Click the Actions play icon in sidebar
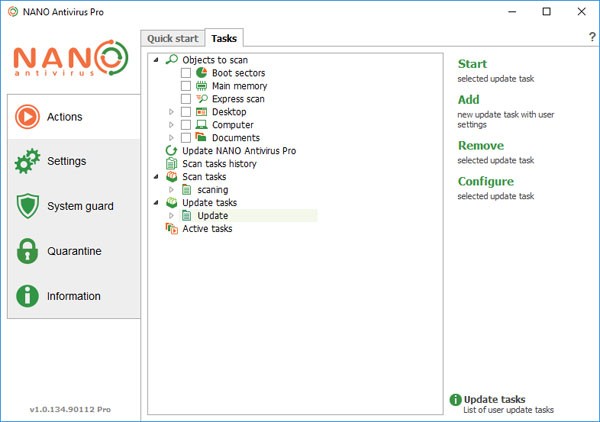This screenshot has height=422, width=600. click(27, 117)
